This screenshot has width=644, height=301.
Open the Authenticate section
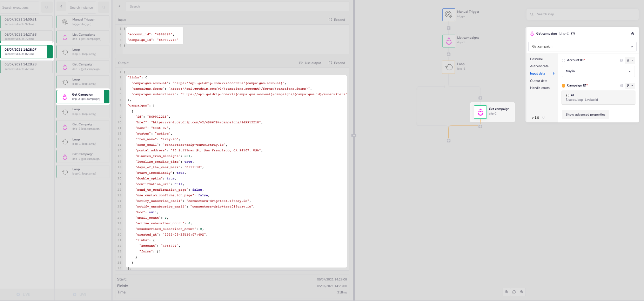click(x=539, y=66)
